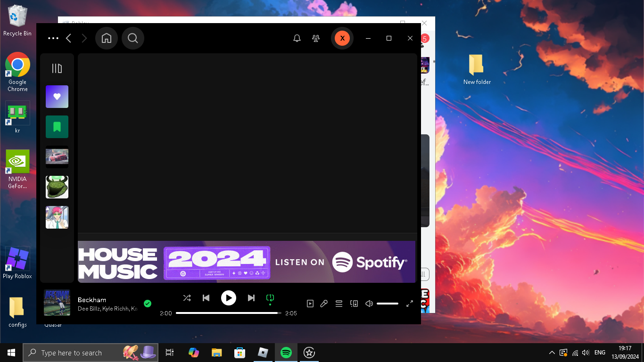Go forward in Spotify navigation
Image resolution: width=644 pixels, height=362 pixels.
point(84,38)
